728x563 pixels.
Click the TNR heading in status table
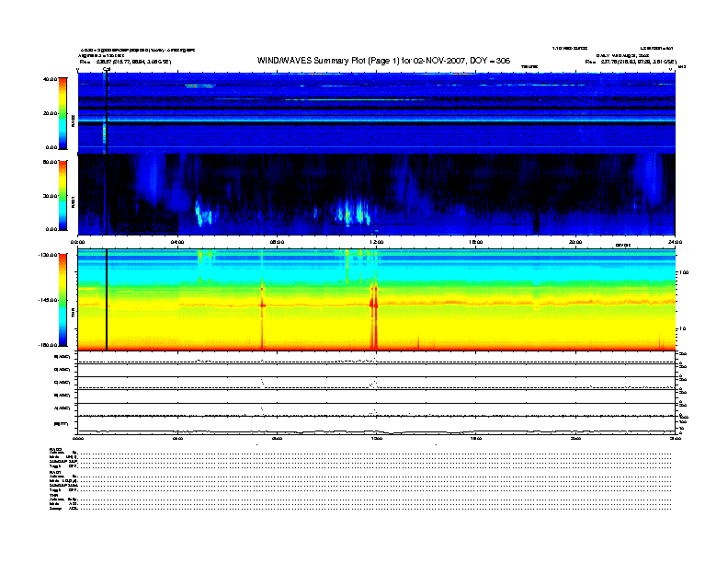[53, 495]
